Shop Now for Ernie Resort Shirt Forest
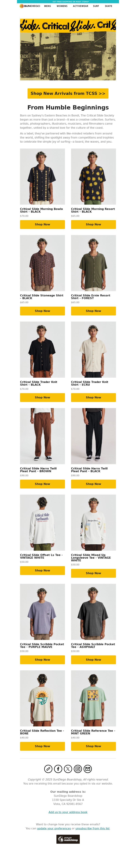Viewport: 136px width, 868px height. (x=93, y=311)
